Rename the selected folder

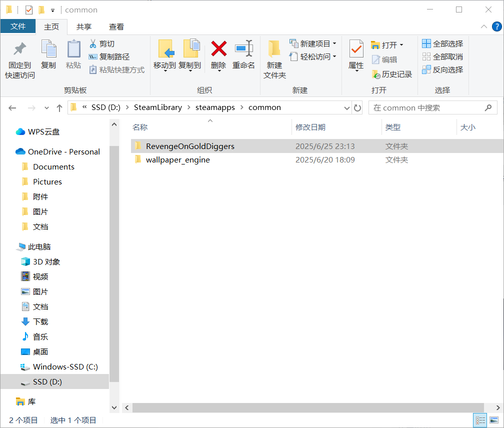tap(244, 56)
